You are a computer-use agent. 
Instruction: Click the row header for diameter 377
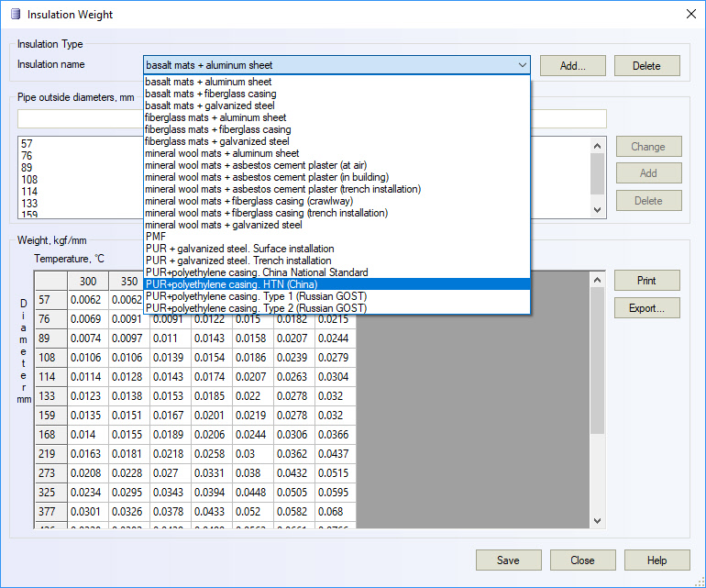[x=50, y=511]
